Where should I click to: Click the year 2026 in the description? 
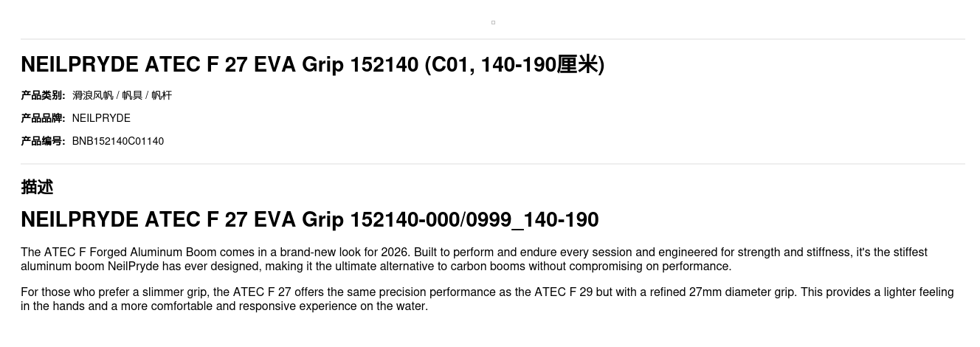click(x=395, y=252)
